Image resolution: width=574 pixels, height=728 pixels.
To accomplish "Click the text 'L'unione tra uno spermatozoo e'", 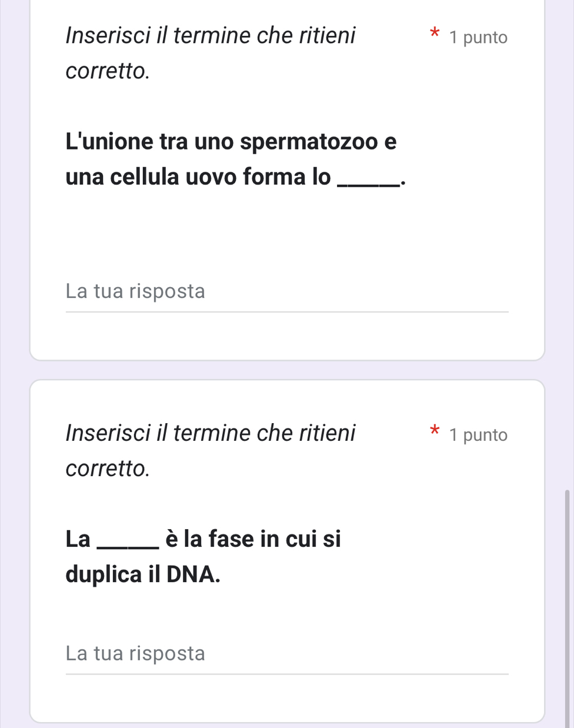I will tap(231, 142).
